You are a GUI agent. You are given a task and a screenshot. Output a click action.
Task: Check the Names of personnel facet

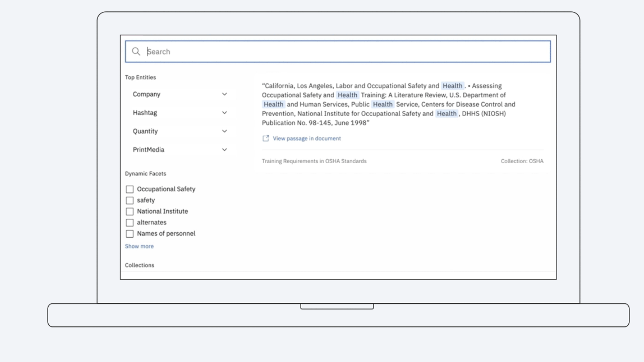tap(129, 234)
